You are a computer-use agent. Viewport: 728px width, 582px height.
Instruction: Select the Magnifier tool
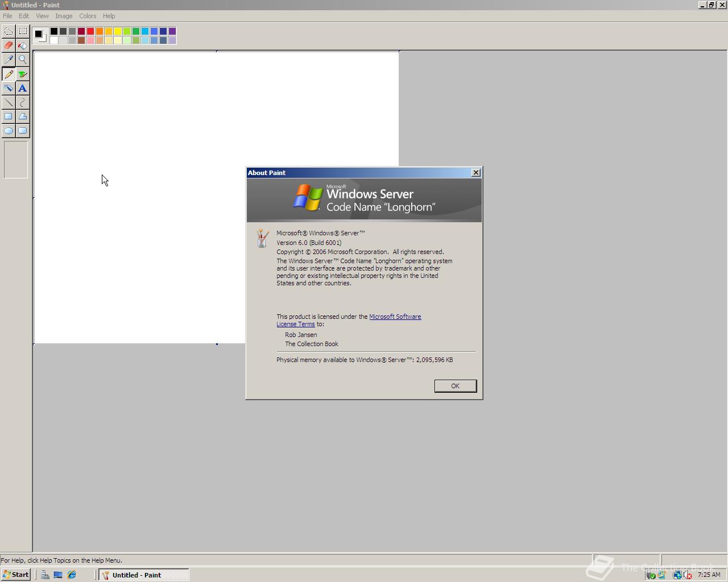coord(23,60)
